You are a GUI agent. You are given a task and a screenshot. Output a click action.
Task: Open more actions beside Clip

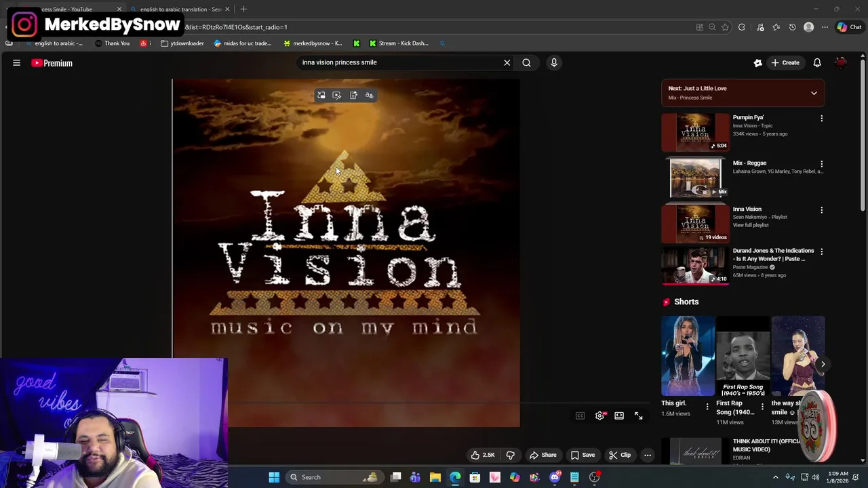[x=648, y=455]
